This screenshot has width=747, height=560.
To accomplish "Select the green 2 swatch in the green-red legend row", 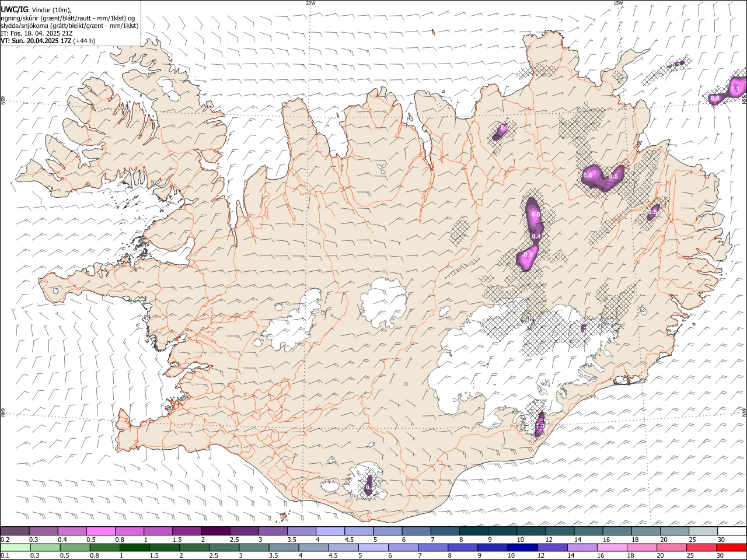I will point(194,547).
